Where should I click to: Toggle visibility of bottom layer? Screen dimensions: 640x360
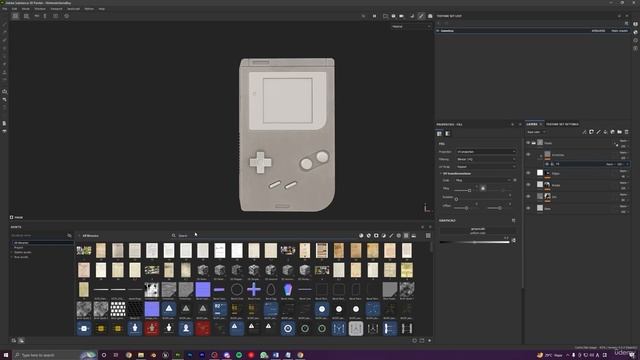click(x=528, y=208)
